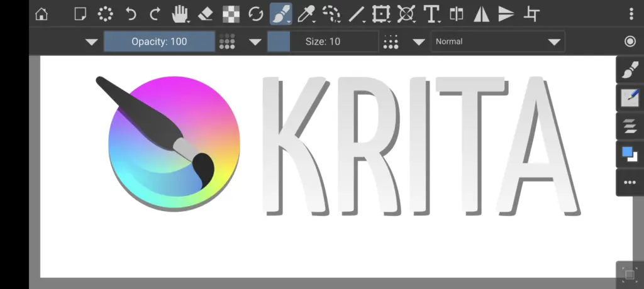Toggle Eraser mode
Image resolution: width=644 pixels, height=289 pixels.
click(206, 14)
